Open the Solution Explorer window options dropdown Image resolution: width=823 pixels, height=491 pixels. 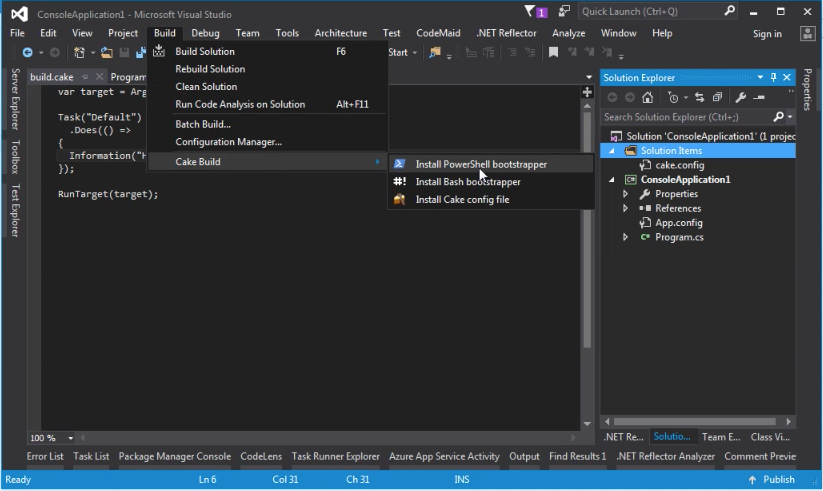(760, 77)
